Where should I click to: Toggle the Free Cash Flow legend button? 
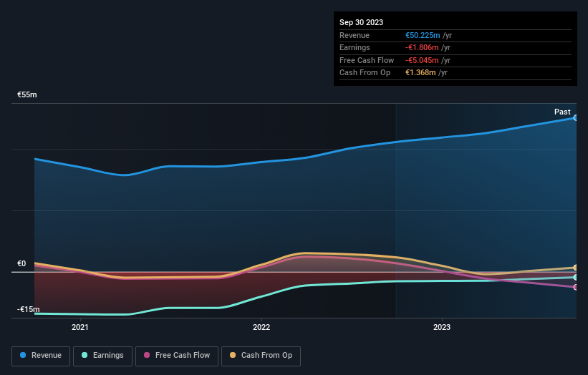[x=177, y=356]
